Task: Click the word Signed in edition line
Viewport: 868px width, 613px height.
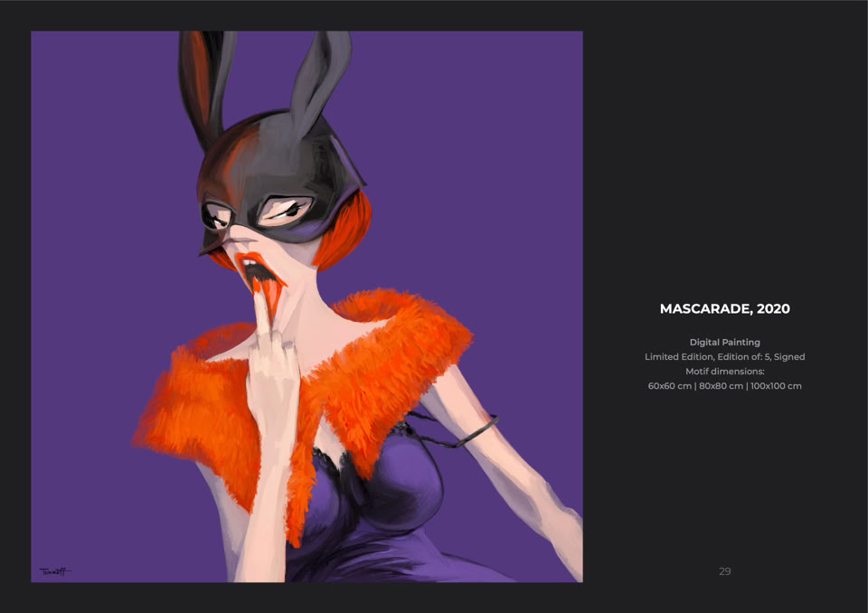Action: [789, 357]
